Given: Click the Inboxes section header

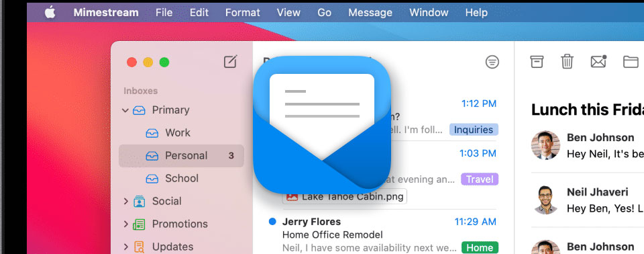Looking at the screenshot, I should tap(140, 91).
